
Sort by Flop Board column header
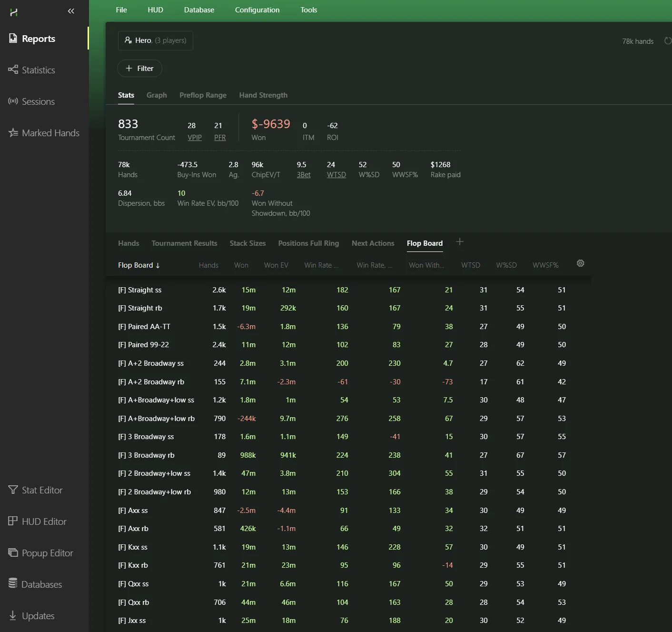click(139, 265)
